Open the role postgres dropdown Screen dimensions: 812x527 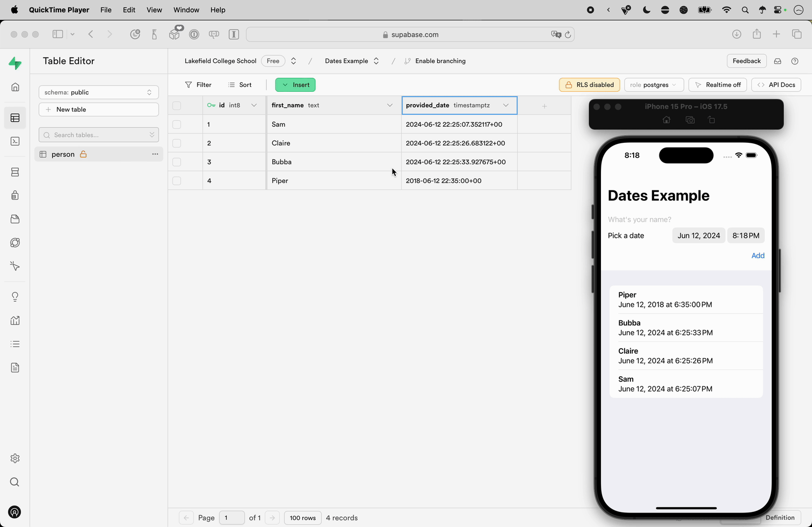[654, 85]
